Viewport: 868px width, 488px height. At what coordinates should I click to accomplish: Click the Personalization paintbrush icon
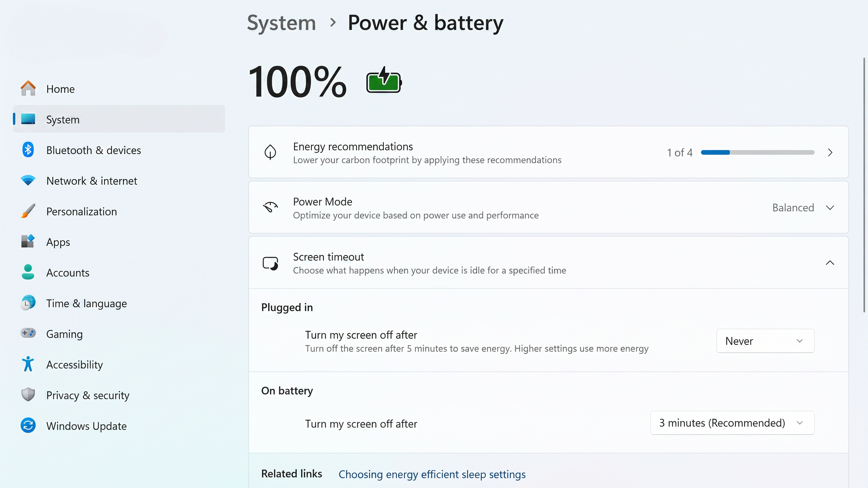coord(28,211)
